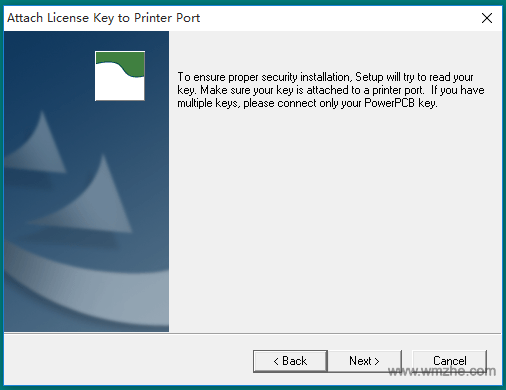Image resolution: width=506 pixels, height=390 pixels.
Task: Click the www.wmzhe.com watermark text
Action: [x=442, y=371]
